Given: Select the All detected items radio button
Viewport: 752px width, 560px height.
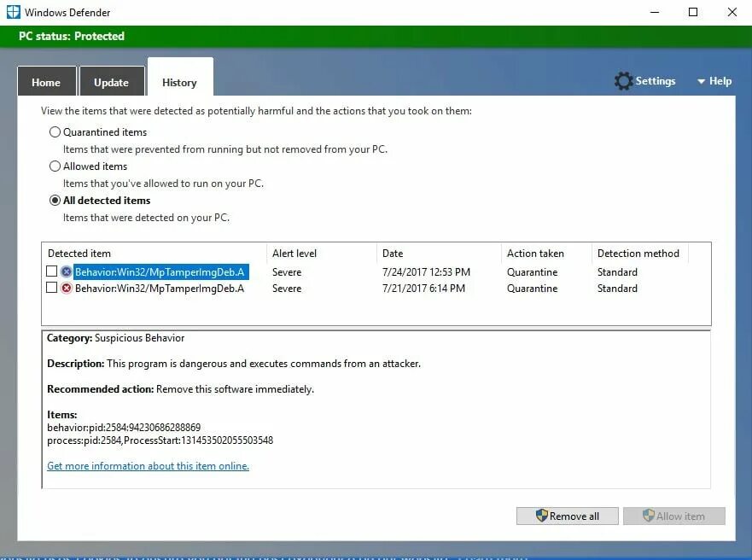Looking at the screenshot, I should click(x=55, y=200).
